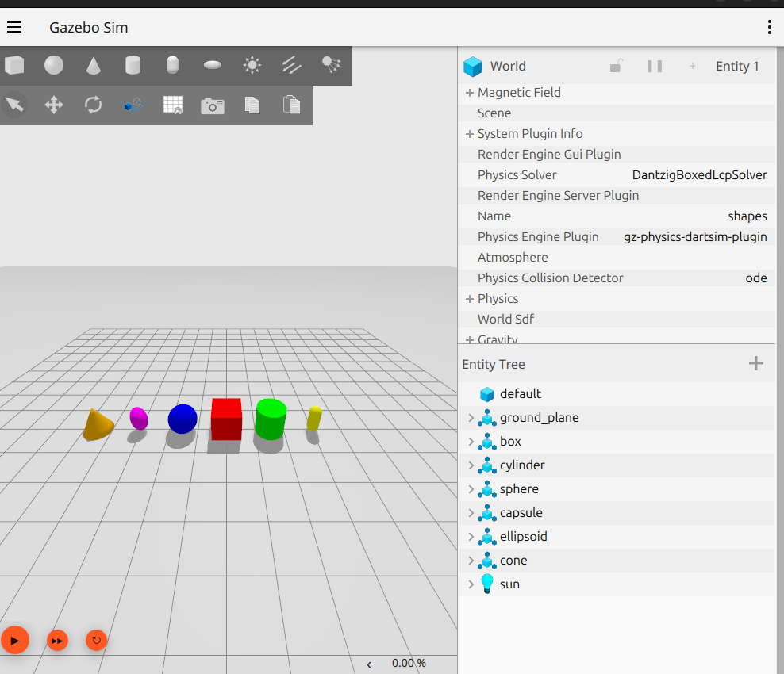This screenshot has width=784, height=674.
Task: Click the red box in scene
Action: tap(226, 419)
